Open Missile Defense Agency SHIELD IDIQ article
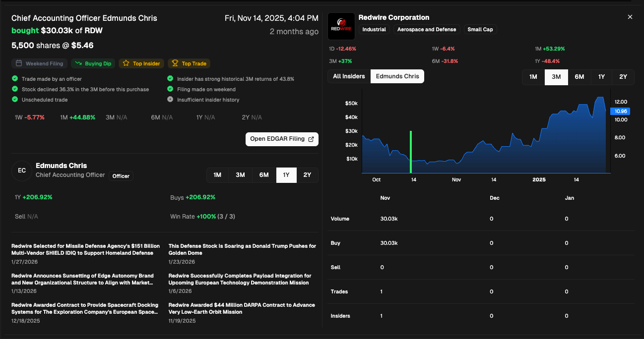644x339 pixels. pos(85,249)
